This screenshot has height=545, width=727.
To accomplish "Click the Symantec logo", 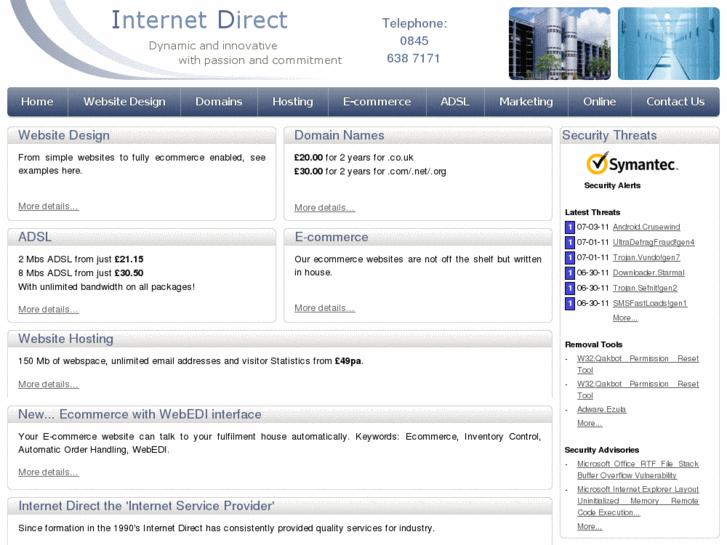I will [632, 163].
